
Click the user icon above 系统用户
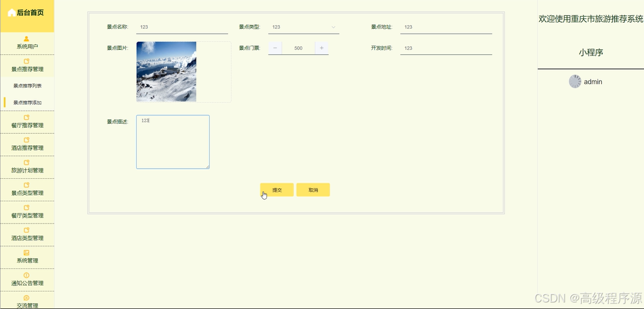pos(27,39)
